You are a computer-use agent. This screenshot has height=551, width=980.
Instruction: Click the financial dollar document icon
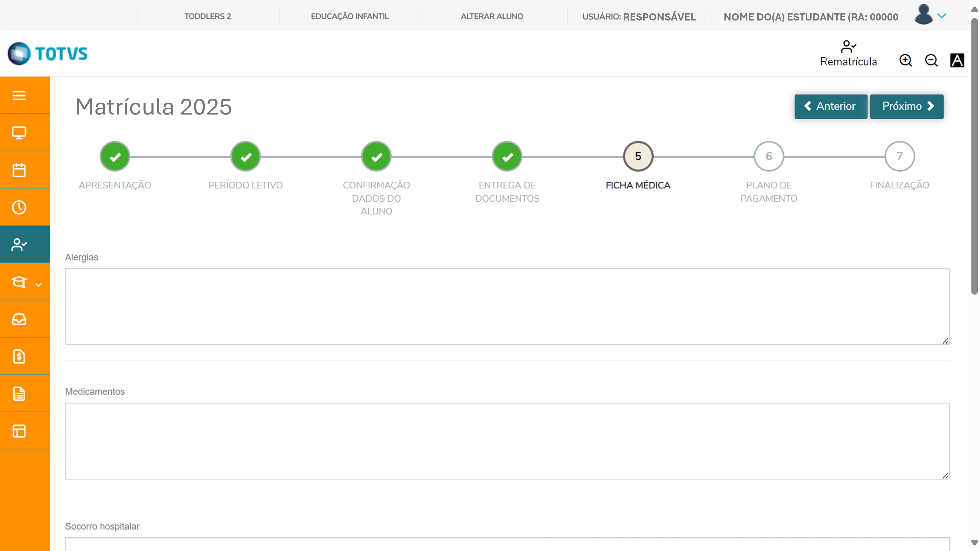[19, 356]
